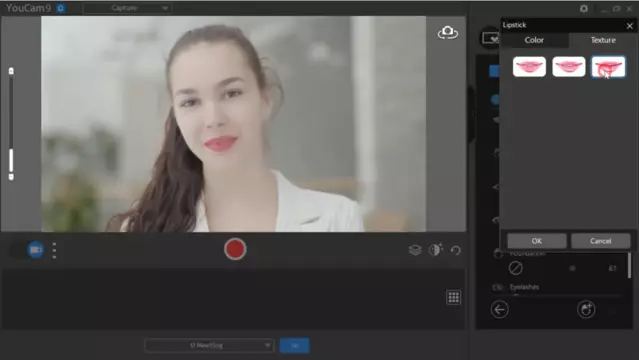Confirm lipstick with OK button
The width and height of the screenshot is (639, 360).
point(537,241)
